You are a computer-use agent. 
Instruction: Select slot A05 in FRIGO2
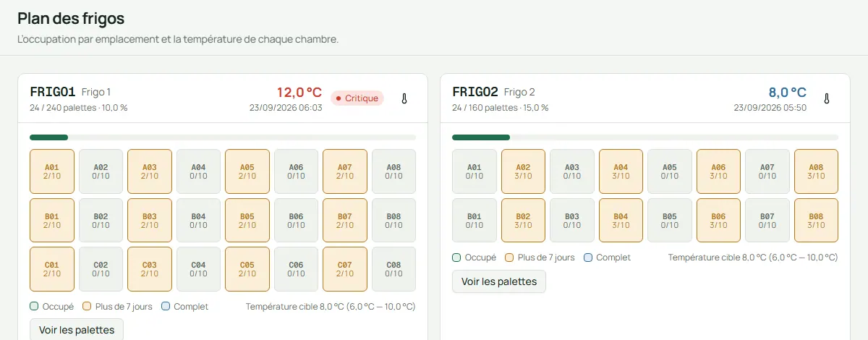pos(670,171)
